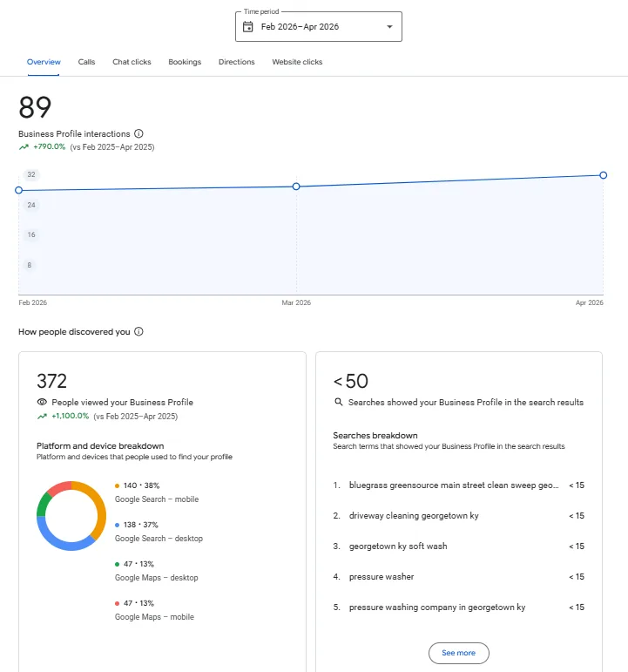
Task: Click the 'Searches breakdown' heading
Action: coord(375,436)
